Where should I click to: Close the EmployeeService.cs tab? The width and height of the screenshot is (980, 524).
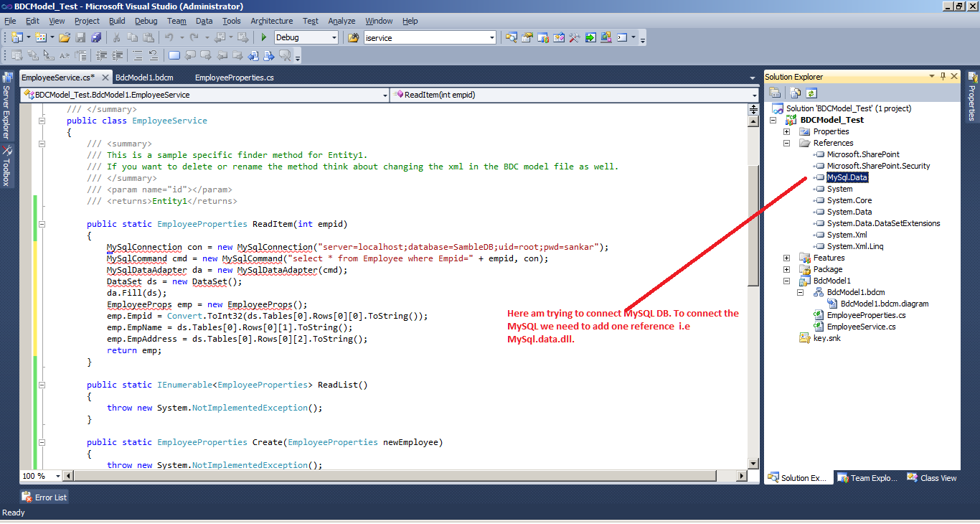pyautogui.click(x=105, y=78)
